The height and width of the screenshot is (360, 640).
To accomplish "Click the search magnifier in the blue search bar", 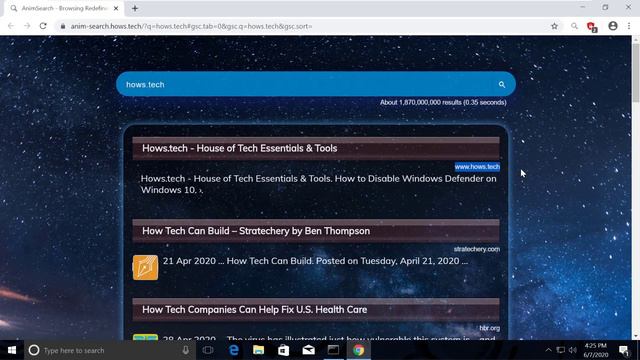I will [x=502, y=84].
